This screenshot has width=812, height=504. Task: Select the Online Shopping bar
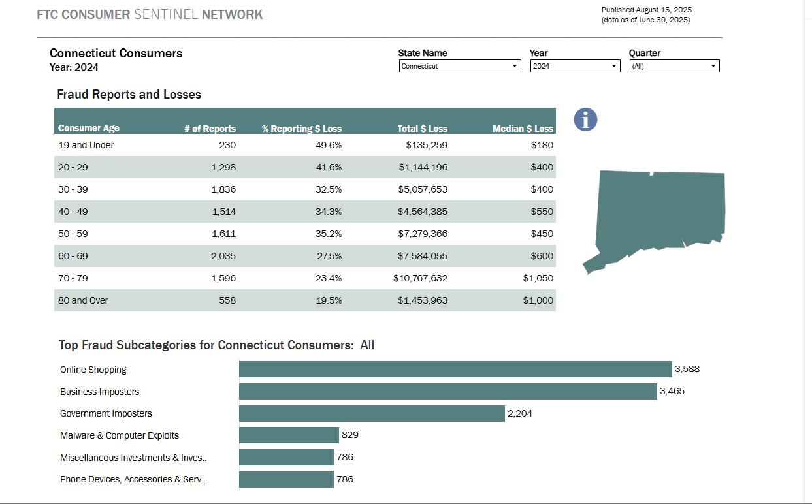pyautogui.click(x=455, y=370)
